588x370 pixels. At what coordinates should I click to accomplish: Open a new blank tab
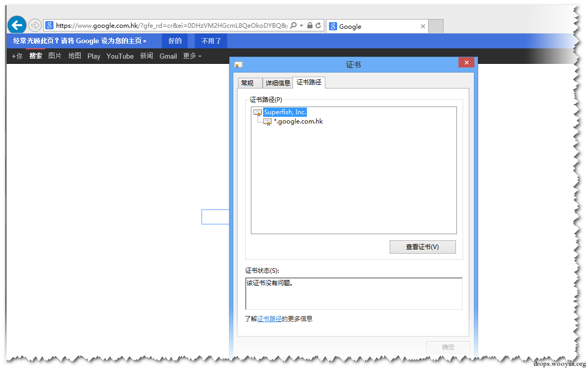436,26
